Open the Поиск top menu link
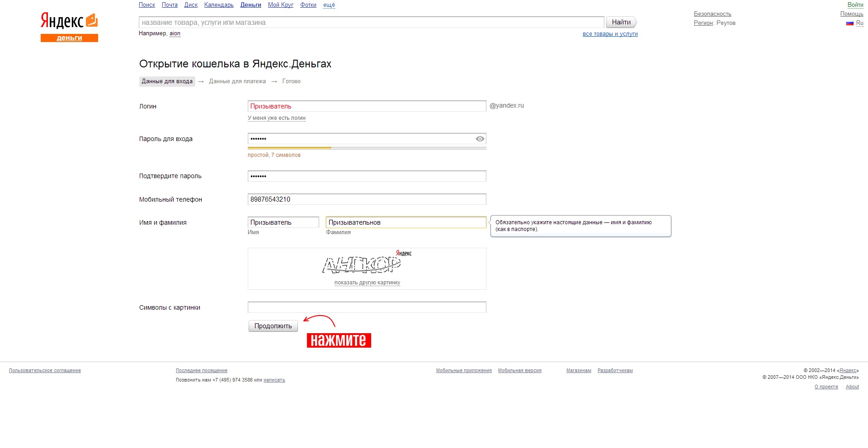Image resolution: width=868 pixels, height=448 pixels. (x=147, y=5)
